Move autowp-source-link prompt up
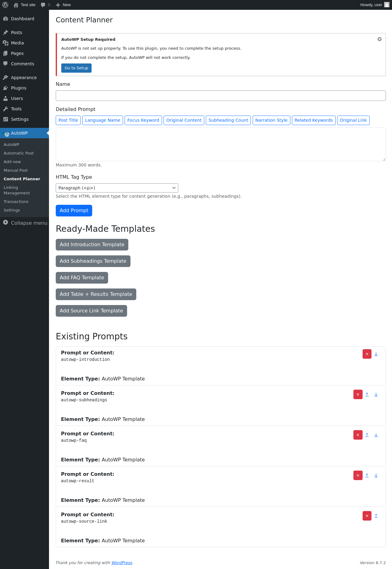Viewport: 392px width, 569px height. [x=376, y=516]
